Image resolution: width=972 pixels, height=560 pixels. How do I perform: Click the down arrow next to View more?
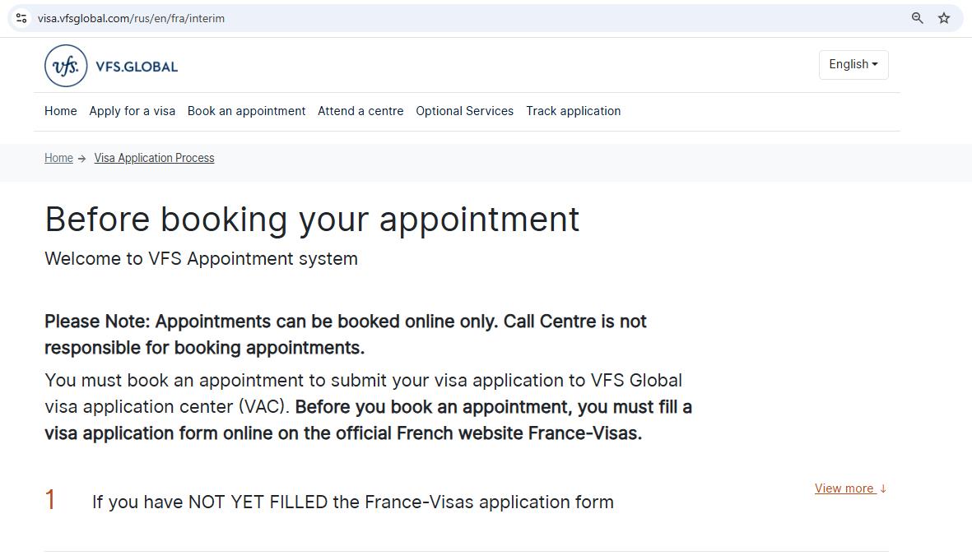coord(883,488)
